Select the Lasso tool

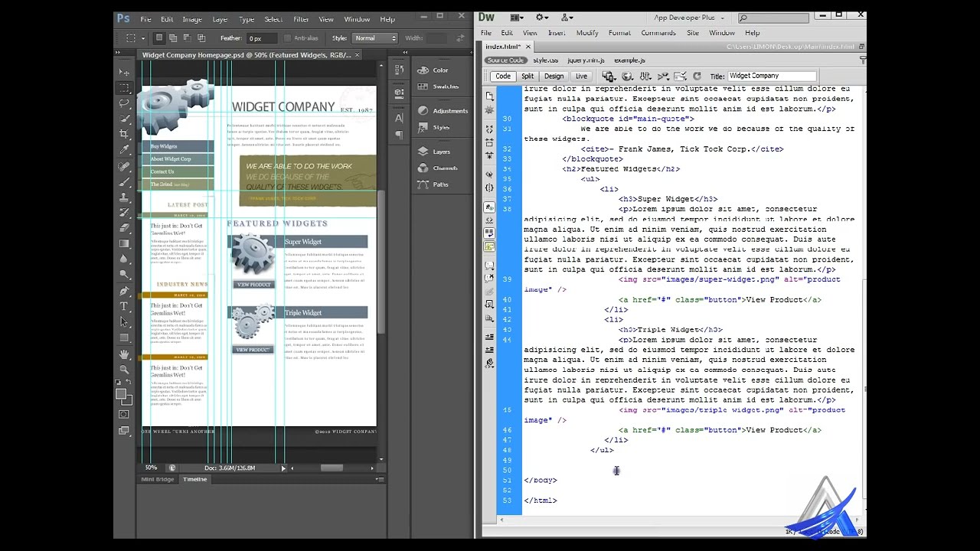click(x=124, y=103)
